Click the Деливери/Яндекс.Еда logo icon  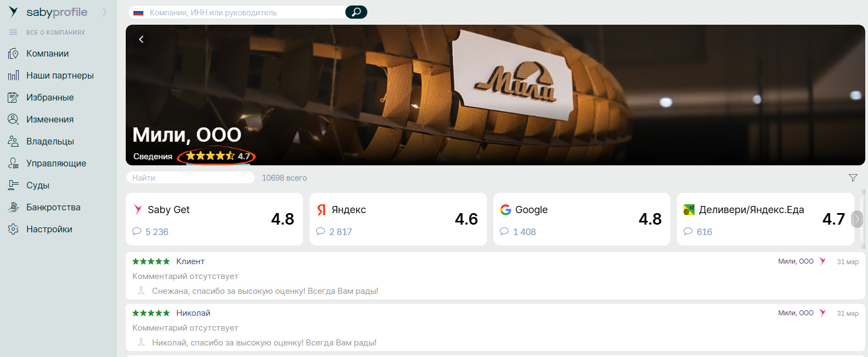pyautogui.click(x=689, y=210)
